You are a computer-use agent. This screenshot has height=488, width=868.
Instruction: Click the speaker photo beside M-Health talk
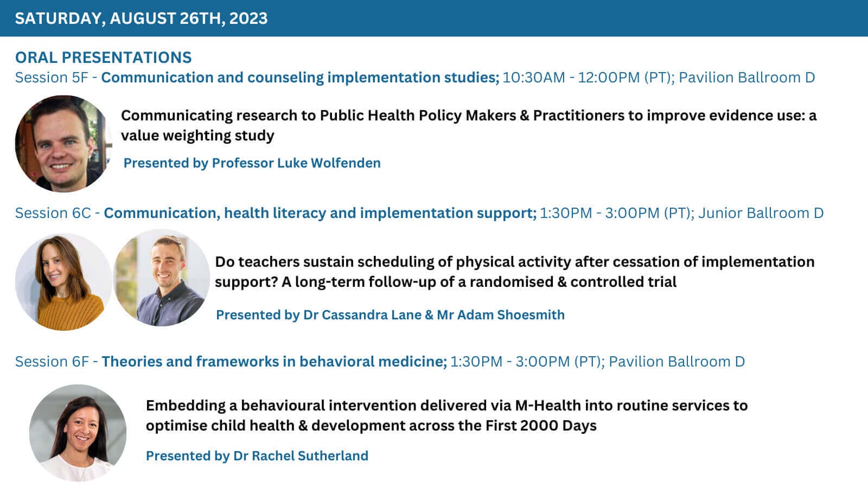point(78,433)
